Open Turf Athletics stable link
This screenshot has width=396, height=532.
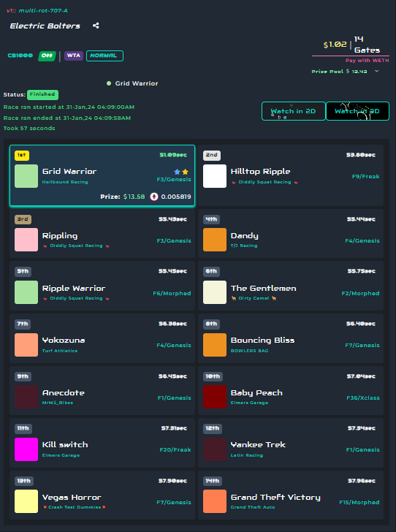(x=60, y=351)
